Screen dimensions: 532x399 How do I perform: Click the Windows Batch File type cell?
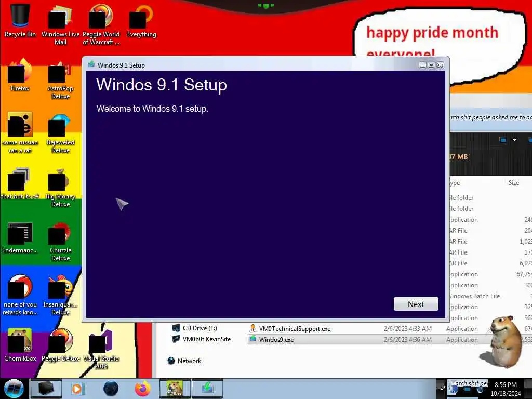474,296
